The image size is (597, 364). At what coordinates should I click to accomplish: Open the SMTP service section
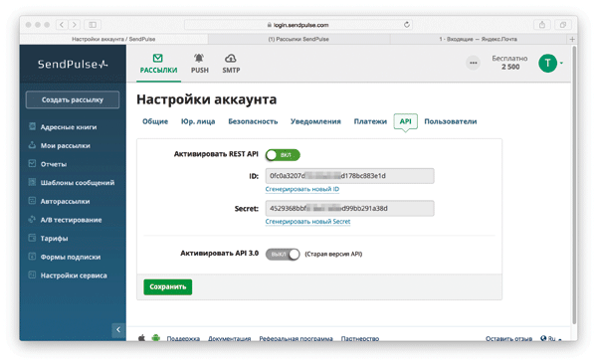231,64
